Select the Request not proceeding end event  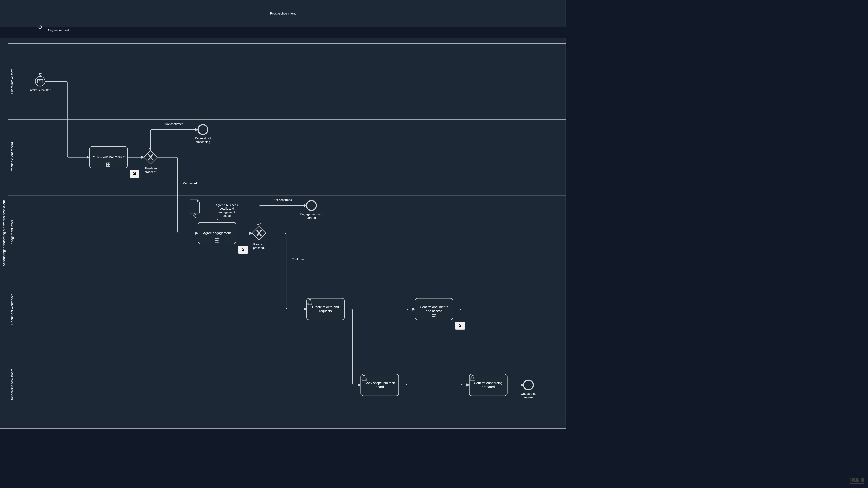(203, 130)
